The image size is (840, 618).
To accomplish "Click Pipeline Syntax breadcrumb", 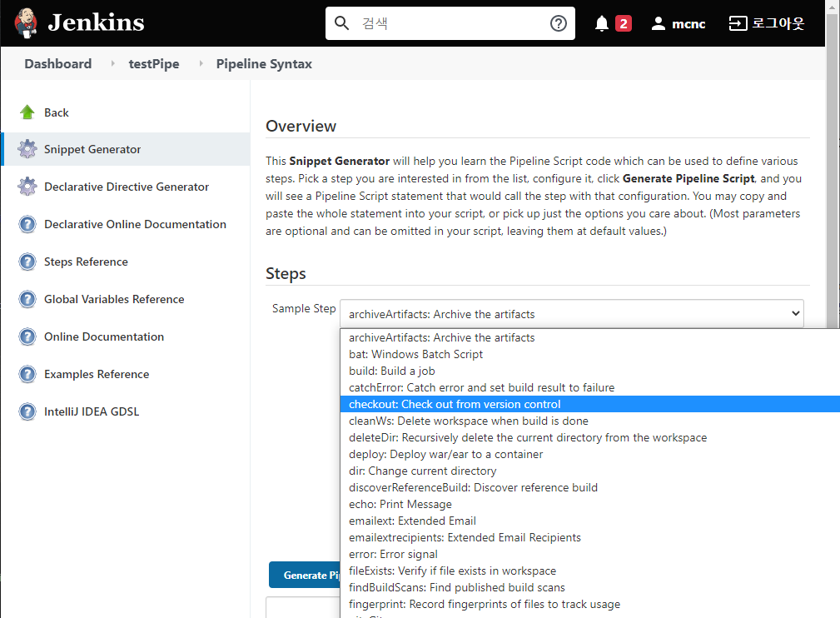I will pos(264,64).
